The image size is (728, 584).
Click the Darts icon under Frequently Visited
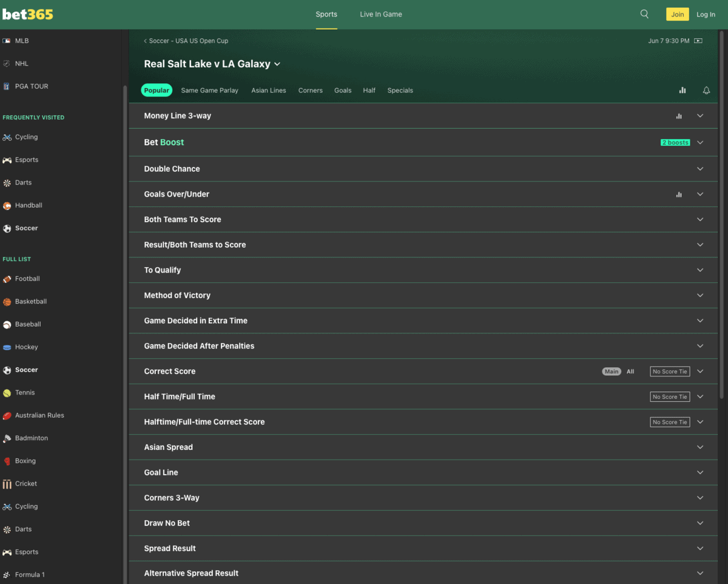(x=7, y=183)
